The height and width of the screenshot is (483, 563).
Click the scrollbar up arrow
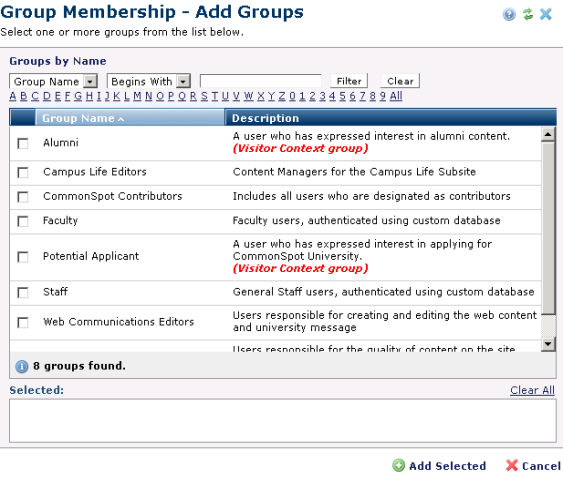point(548,135)
